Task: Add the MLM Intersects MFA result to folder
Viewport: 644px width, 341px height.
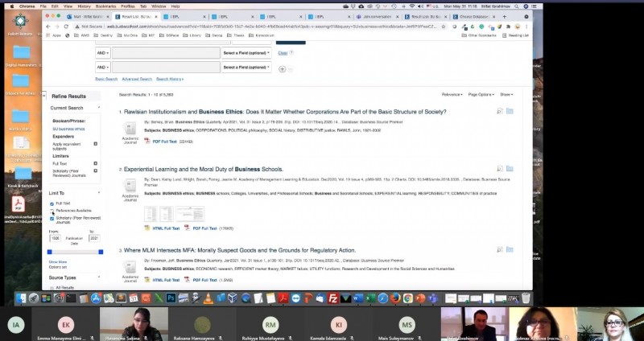Action: pyautogui.click(x=510, y=249)
